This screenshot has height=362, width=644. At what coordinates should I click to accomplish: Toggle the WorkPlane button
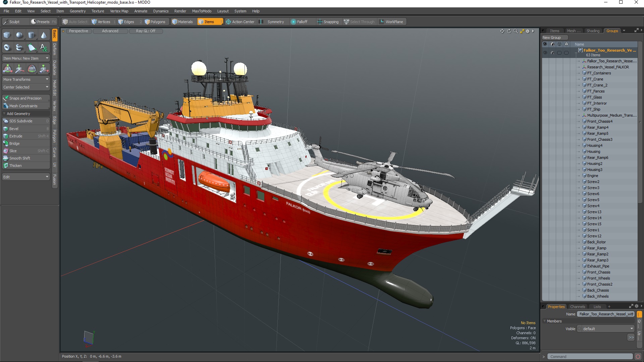391,22
